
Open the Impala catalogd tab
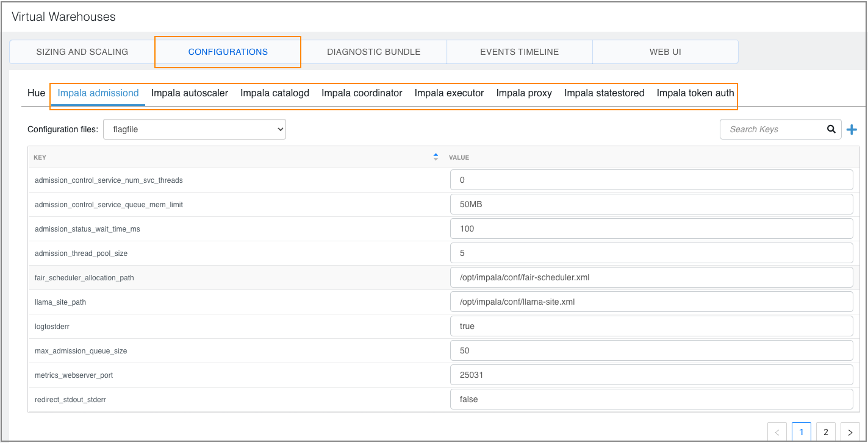point(274,93)
